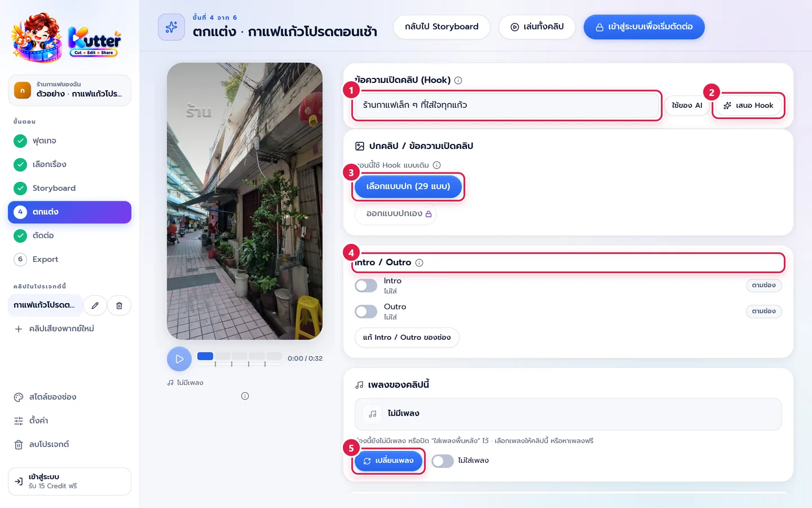Click the Kutter logo
The image size is (812, 508).
coord(67,37)
